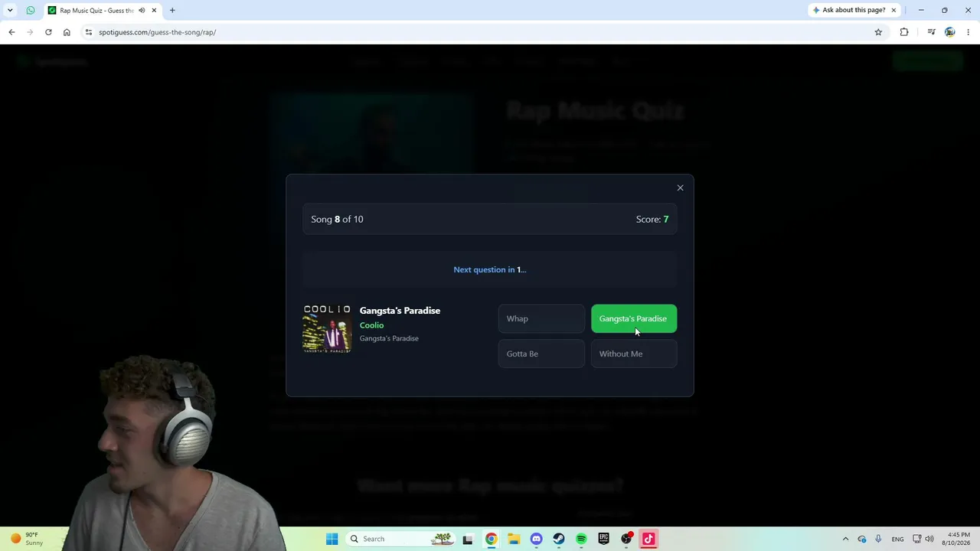The image size is (980, 551).
Task: View site information icon in address bar
Action: [x=89, y=32]
